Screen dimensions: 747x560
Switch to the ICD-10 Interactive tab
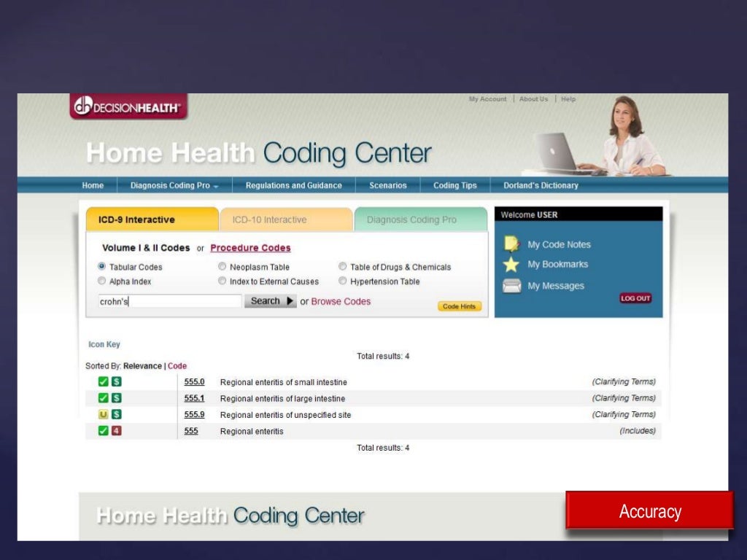click(x=286, y=219)
